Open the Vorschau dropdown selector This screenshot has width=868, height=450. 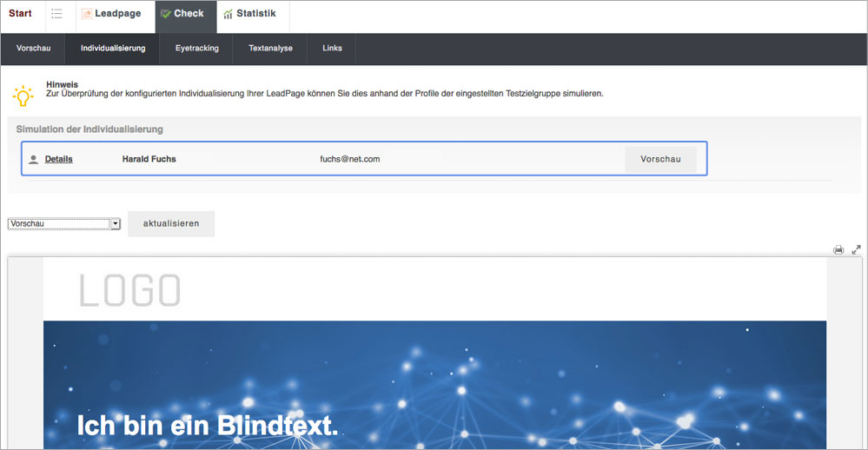(64, 224)
